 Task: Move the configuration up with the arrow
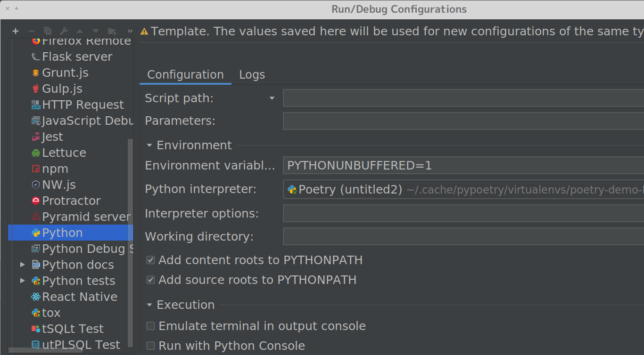pos(80,31)
